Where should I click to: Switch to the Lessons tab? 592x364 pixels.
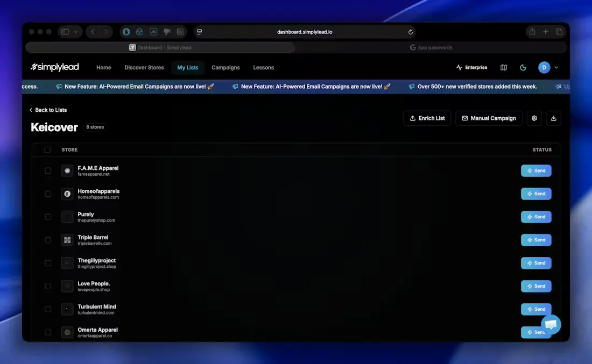pos(263,68)
